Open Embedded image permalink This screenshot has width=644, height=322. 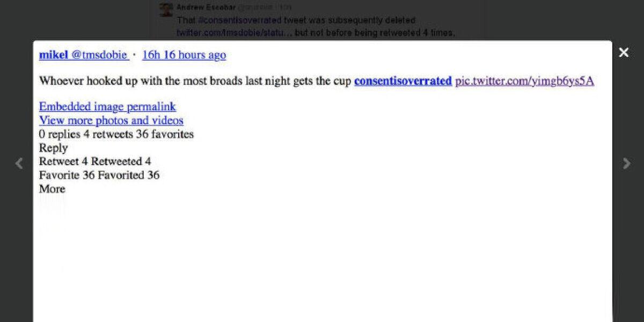tap(107, 107)
